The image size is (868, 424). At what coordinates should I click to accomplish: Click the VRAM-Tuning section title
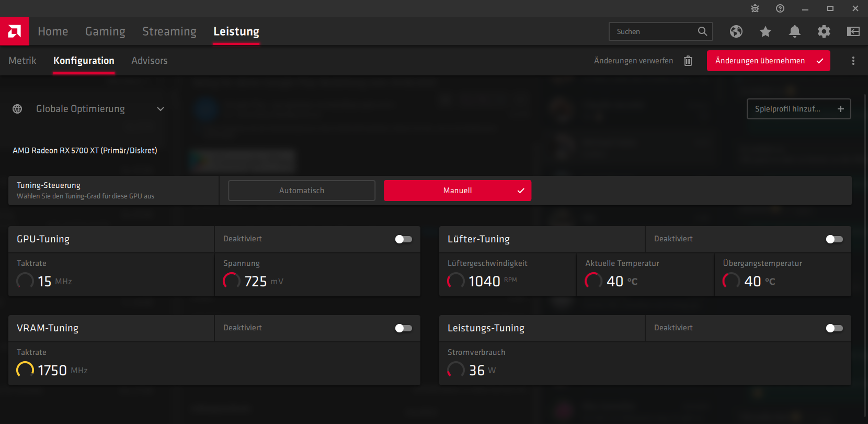click(x=48, y=328)
